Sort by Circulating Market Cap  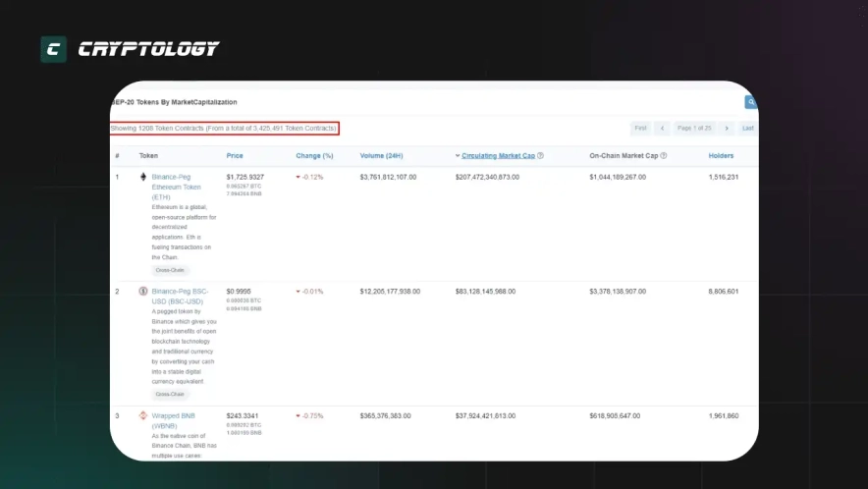[498, 155]
